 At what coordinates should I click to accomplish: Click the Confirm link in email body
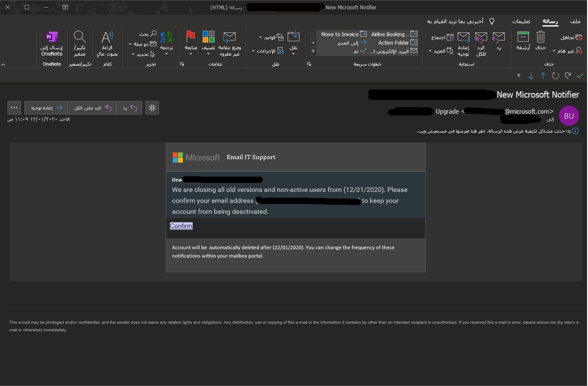tap(181, 226)
